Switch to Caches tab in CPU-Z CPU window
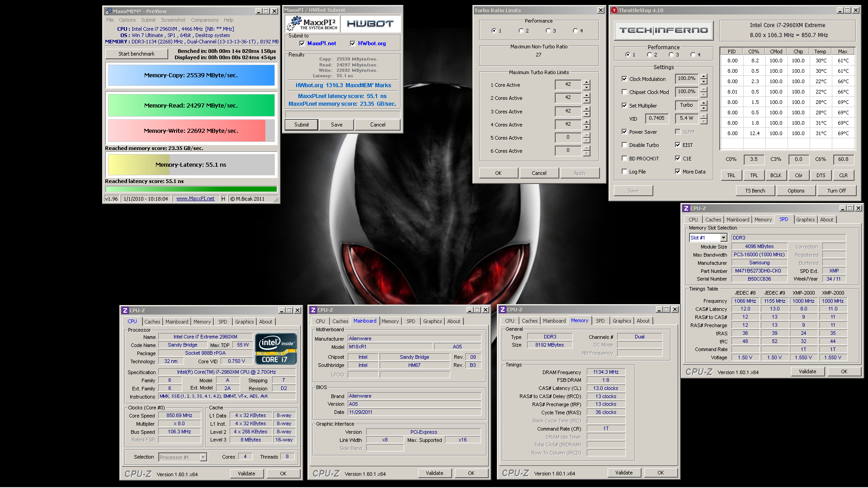The image size is (868, 488). [x=152, y=322]
